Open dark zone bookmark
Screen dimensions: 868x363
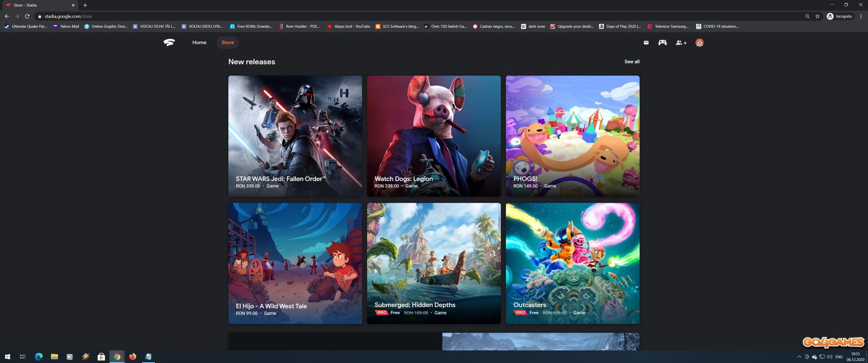point(533,26)
